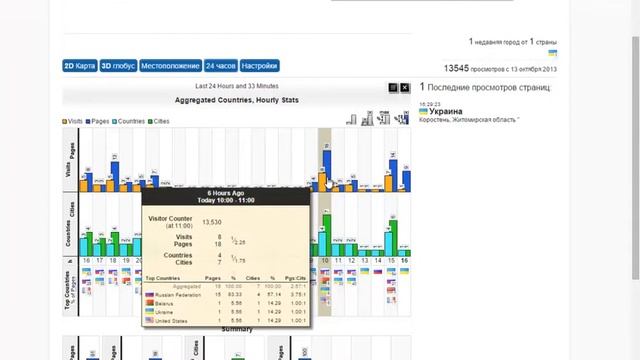Click the Ukraine flag under hour 13
This screenshot has width=640, height=360.
point(364,271)
